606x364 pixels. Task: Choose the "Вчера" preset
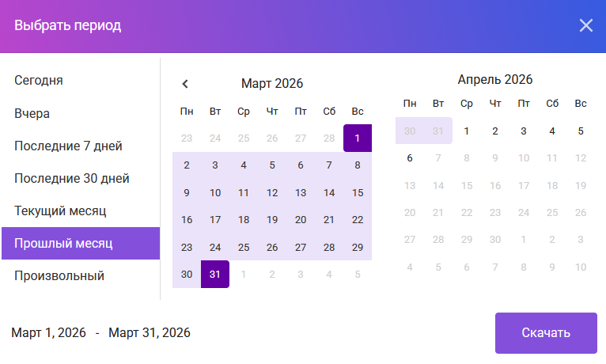tap(32, 113)
